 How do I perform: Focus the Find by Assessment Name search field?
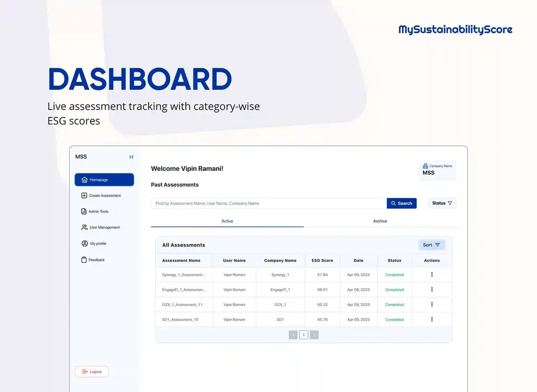269,203
